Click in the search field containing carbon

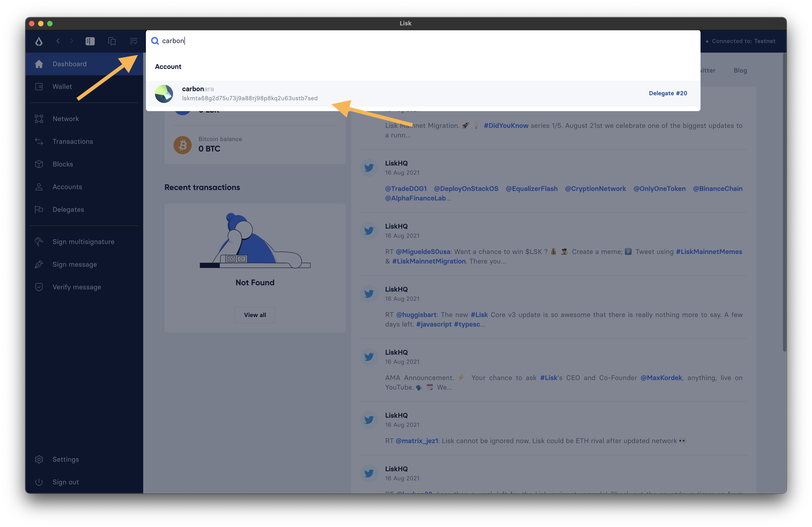(423, 41)
